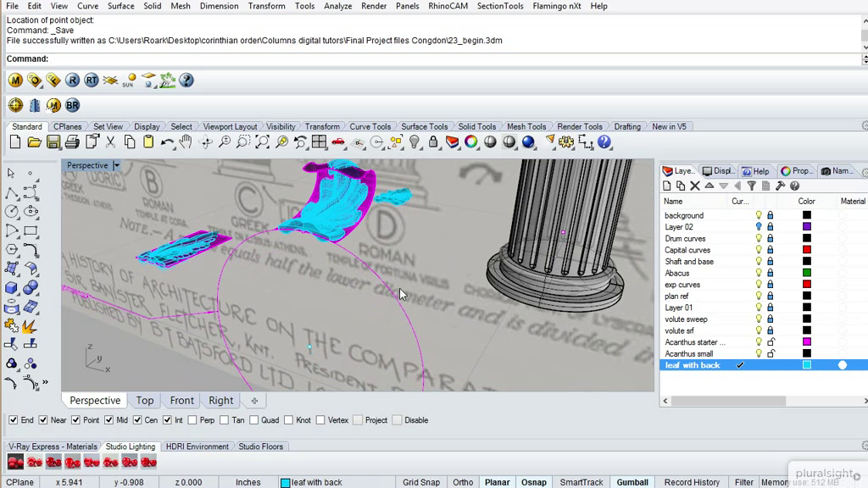Open the RhinoCAM menu
This screenshot has width=868, height=488.
[448, 6]
